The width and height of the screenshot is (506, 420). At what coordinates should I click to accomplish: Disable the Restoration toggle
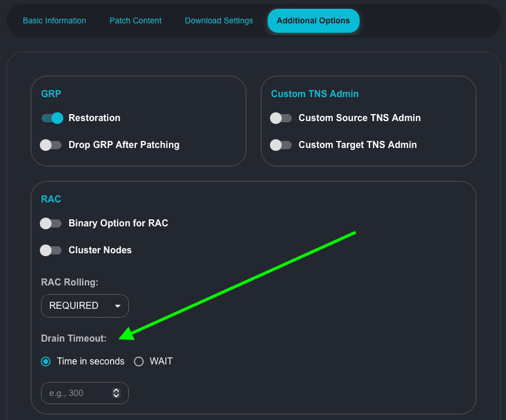pos(52,118)
